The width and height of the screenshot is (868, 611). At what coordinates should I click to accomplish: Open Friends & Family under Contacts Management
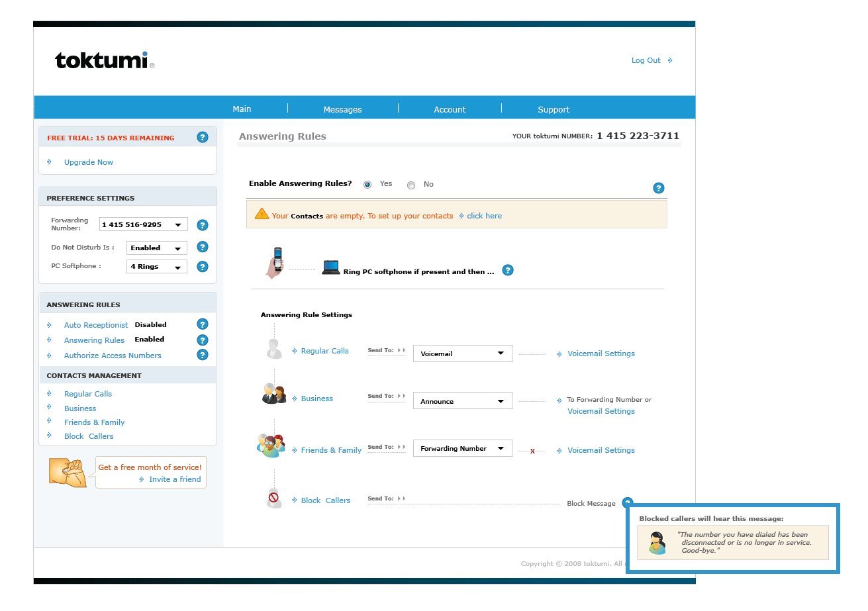pyautogui.click(x=94, y=422)
